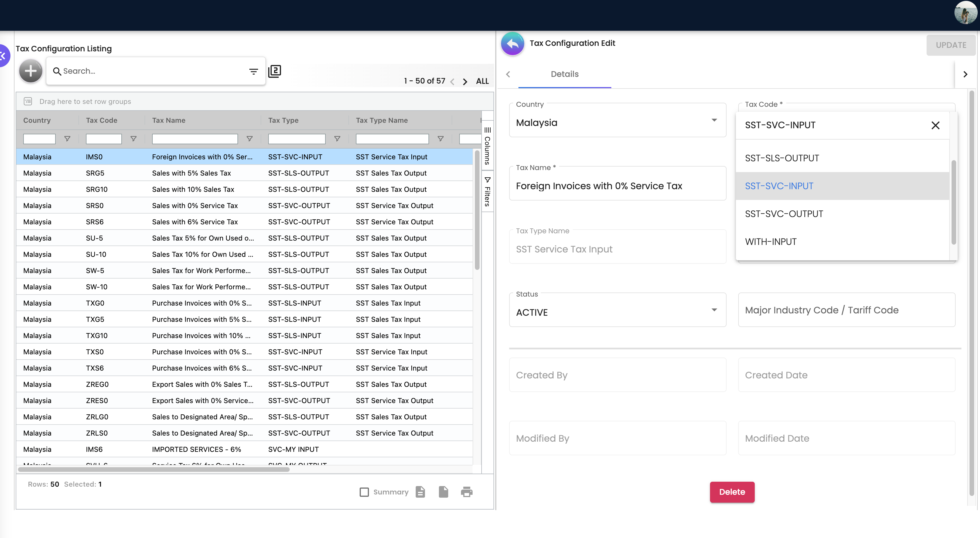The width and height of the screenshot is (980, 538).
Task: Click the Major Industry Code / Tariff Code field
Action: pyautogui.click(x=846, y=310)
